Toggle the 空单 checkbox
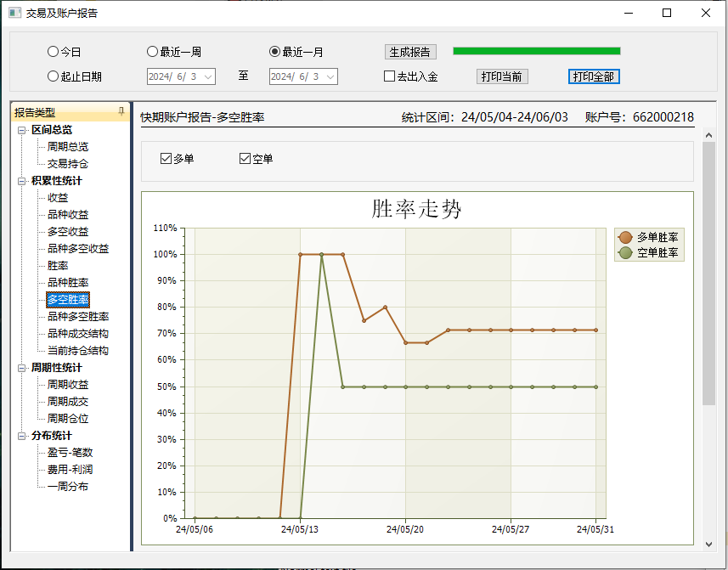Image resolution: width=728 pixels, height=570 pixels. coord(245,159)
